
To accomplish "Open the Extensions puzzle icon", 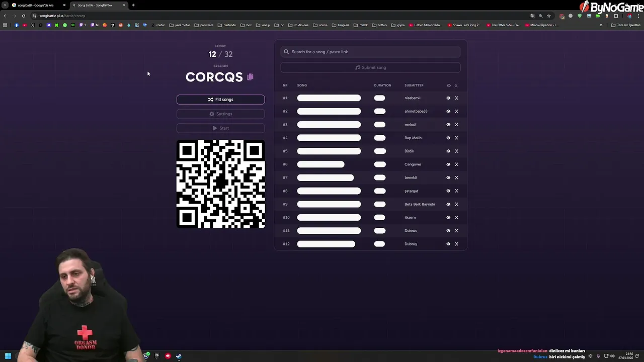I will point(616,16).
